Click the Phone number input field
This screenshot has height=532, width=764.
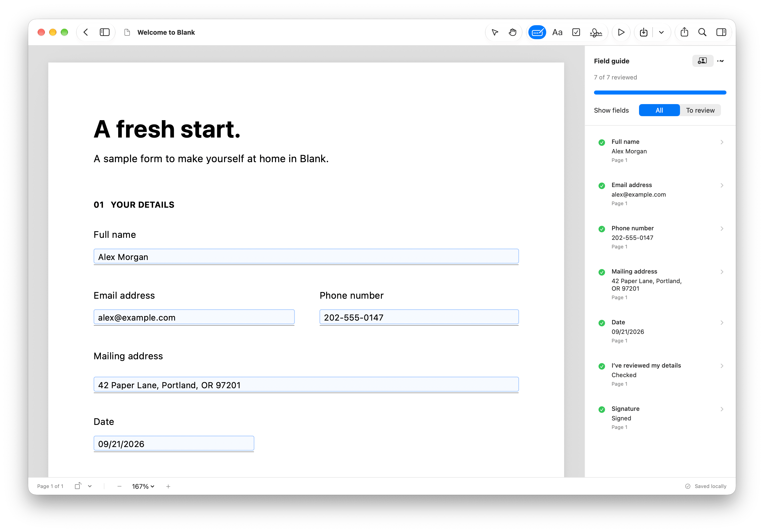point(419,317)
